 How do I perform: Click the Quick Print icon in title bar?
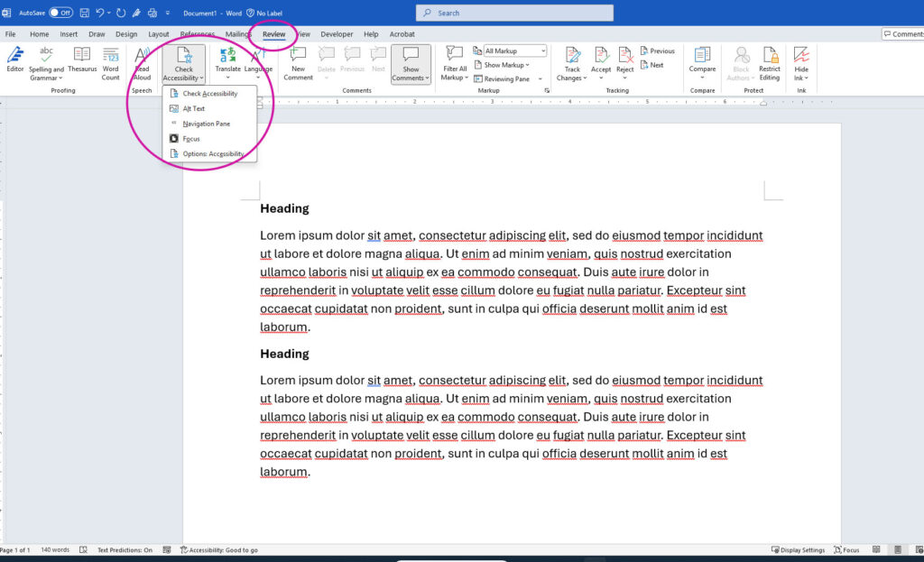tap(152, 13)
